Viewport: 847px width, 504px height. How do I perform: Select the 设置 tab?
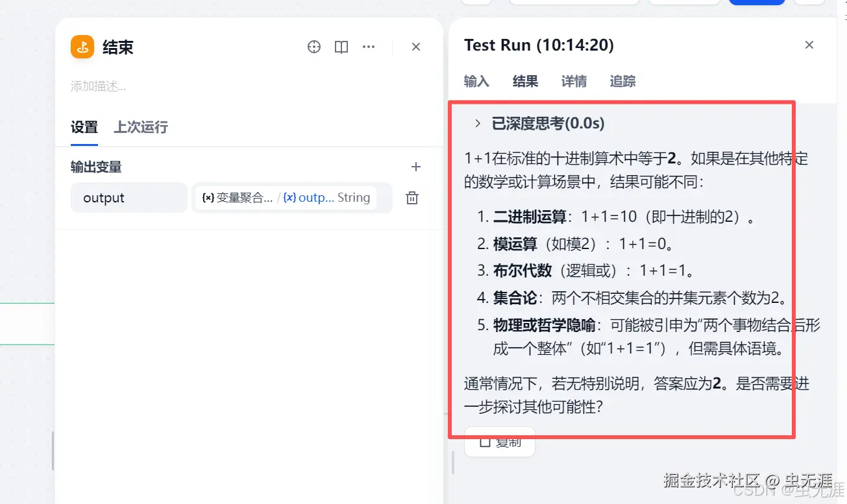coord(84,127)
